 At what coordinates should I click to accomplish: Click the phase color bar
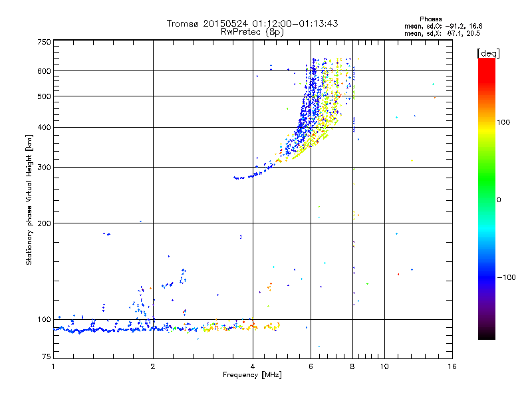pos(487,198)
